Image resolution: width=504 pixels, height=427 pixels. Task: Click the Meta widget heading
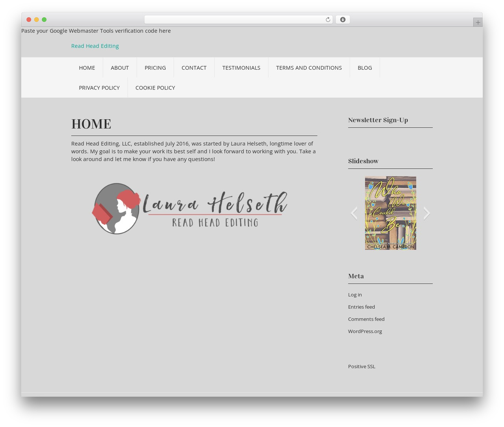356,276
